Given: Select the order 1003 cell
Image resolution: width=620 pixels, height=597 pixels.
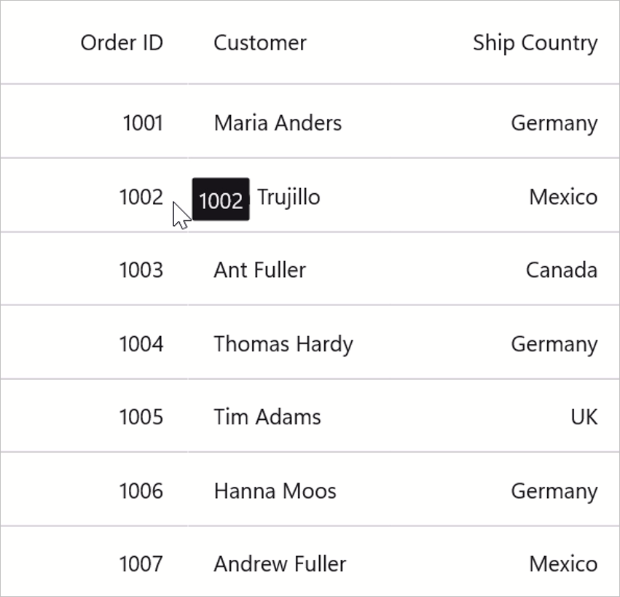Looking at the screenshot, I should pos(140,270).
